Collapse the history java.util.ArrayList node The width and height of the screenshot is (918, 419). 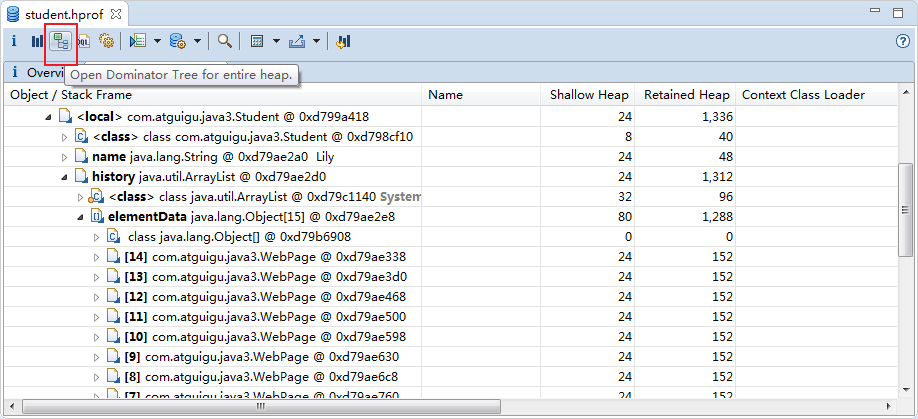(x=64, y=177)
